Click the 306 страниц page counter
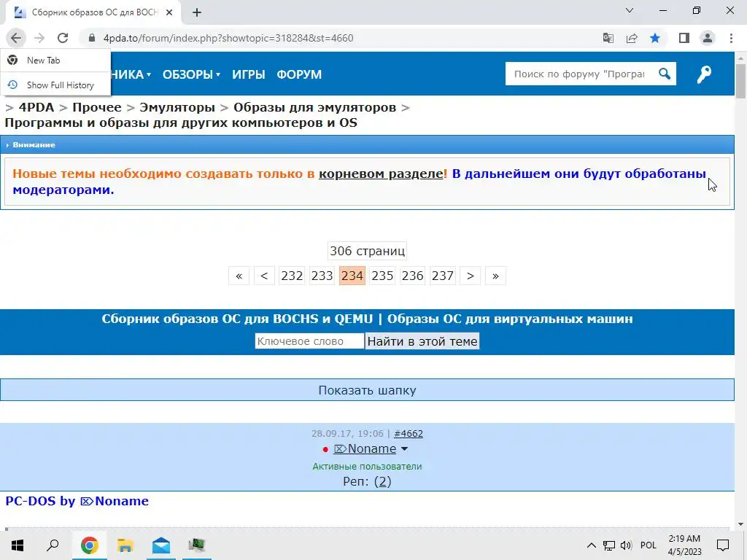Image resolution: width=747 pixels, height=560 pixels. [368, 251]
